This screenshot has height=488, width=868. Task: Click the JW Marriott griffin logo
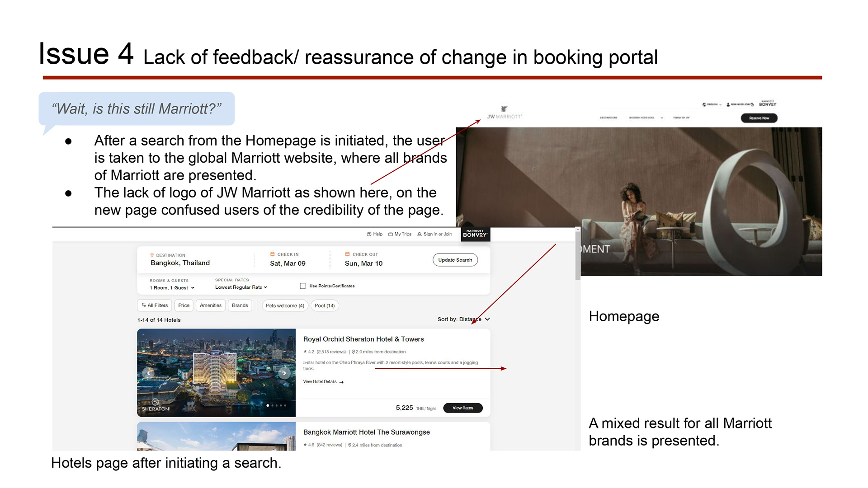pos(504,109)
